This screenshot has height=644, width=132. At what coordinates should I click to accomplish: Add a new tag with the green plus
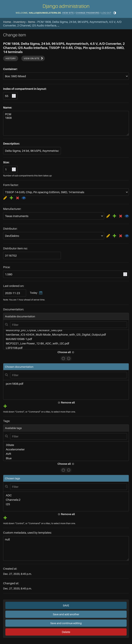tap(5, 518)
